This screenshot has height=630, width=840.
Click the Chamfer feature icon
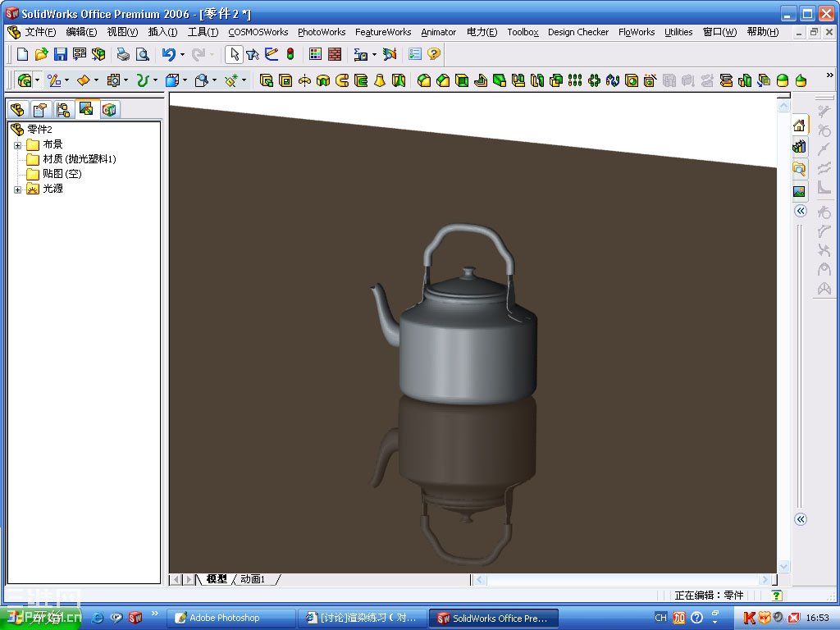pyautogui.click(x=442, y=80)
